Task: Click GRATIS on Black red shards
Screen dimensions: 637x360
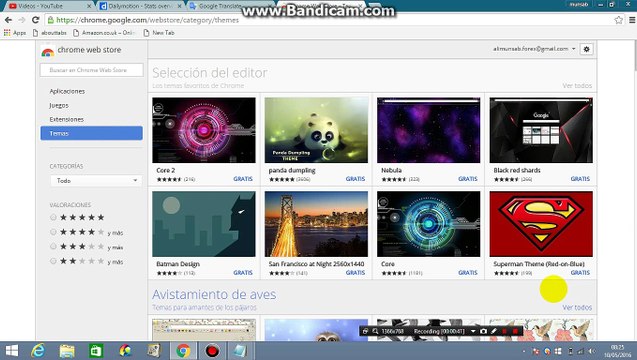Action: [580, 179]
